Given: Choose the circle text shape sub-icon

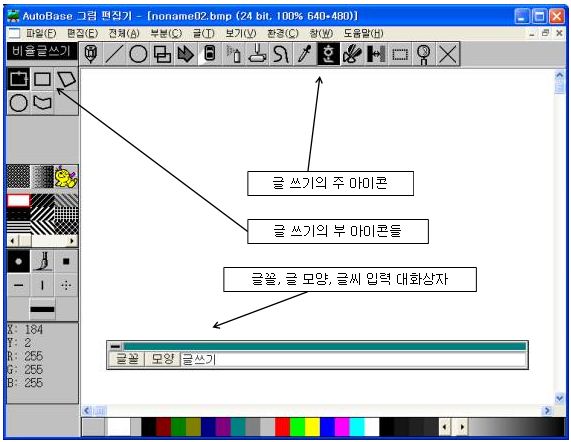Looking at the screenshot, I should (x=19, y=103).
